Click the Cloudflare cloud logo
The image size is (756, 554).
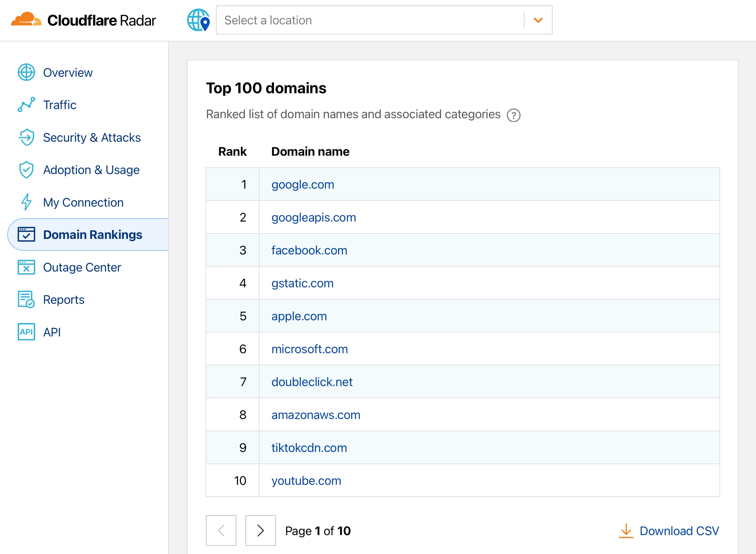point(26,19)
